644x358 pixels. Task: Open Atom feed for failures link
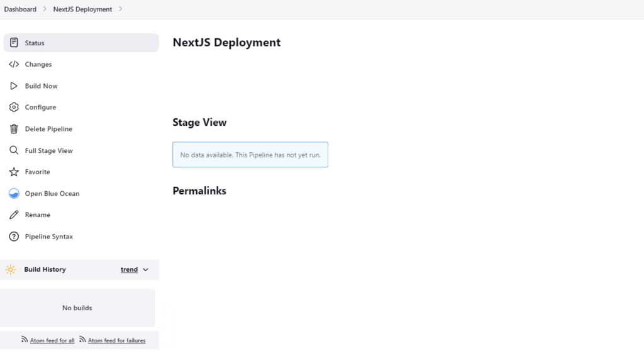point(116,341)
